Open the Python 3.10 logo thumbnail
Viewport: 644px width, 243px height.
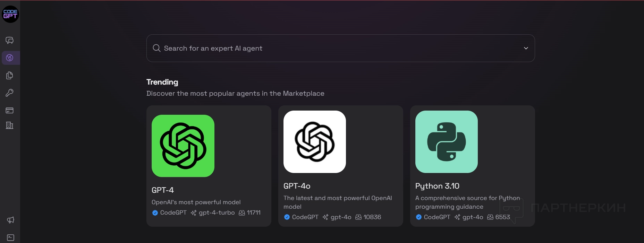pos(447,142)
